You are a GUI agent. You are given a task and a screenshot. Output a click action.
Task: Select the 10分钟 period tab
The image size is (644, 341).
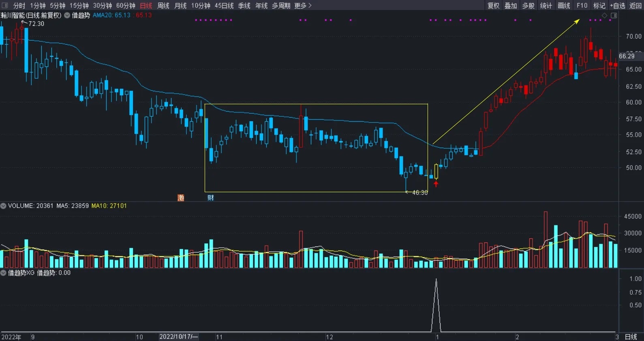201,6
